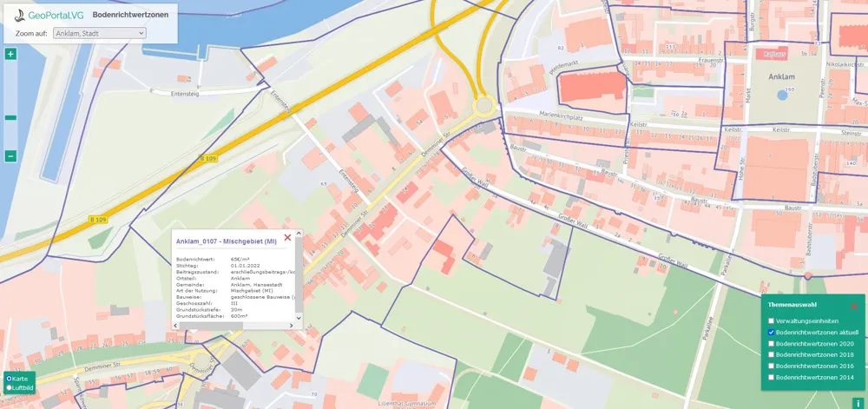Zoom out with the minus button
The image size is (868, 409).
tap(10, 156)
